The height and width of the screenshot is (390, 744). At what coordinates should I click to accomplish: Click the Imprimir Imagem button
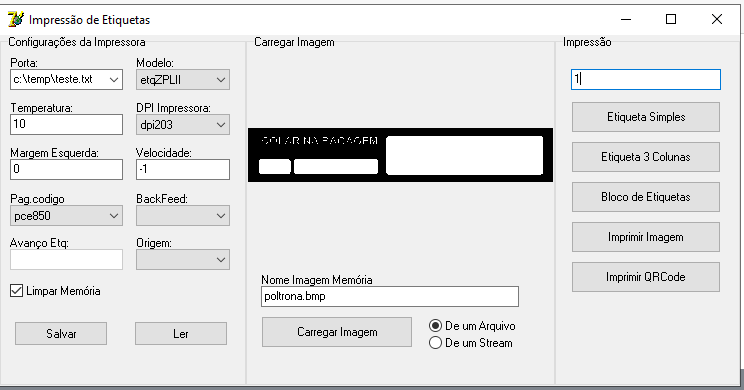point(646,237)
